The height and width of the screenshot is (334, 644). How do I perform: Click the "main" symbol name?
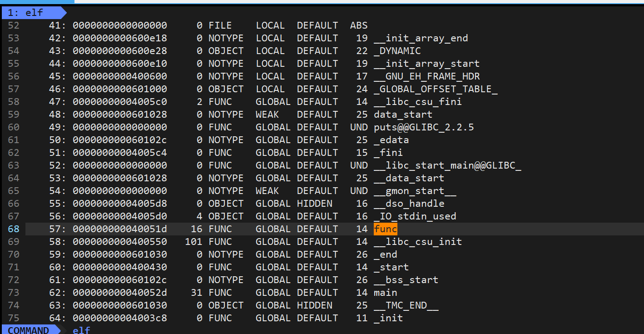coord(386,293)
